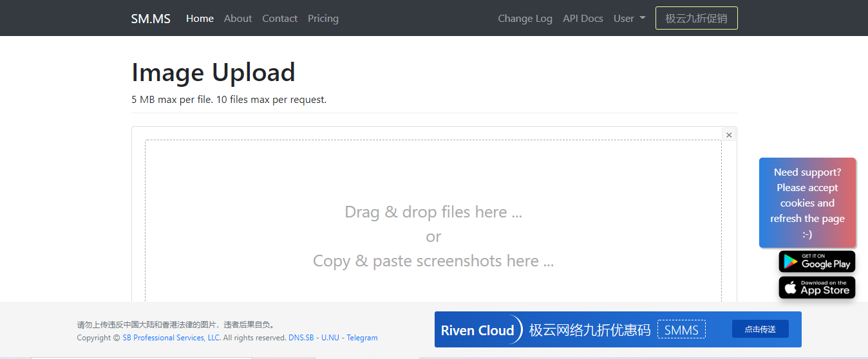868x359 pixels.
Task: Open the Change Log link
Action: coord(525,19)
